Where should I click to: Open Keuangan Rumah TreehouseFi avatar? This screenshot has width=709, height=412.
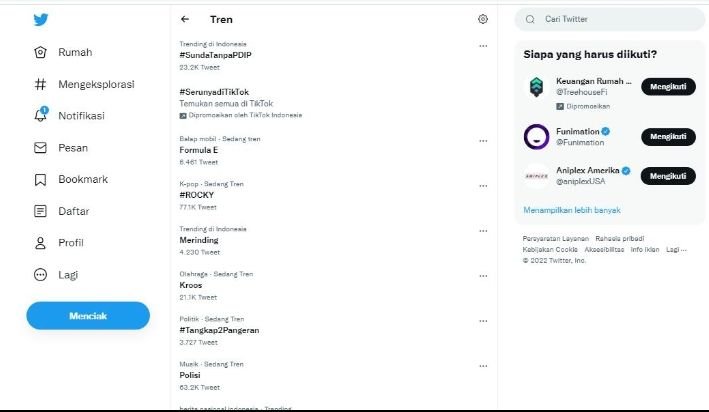(536, 86)
